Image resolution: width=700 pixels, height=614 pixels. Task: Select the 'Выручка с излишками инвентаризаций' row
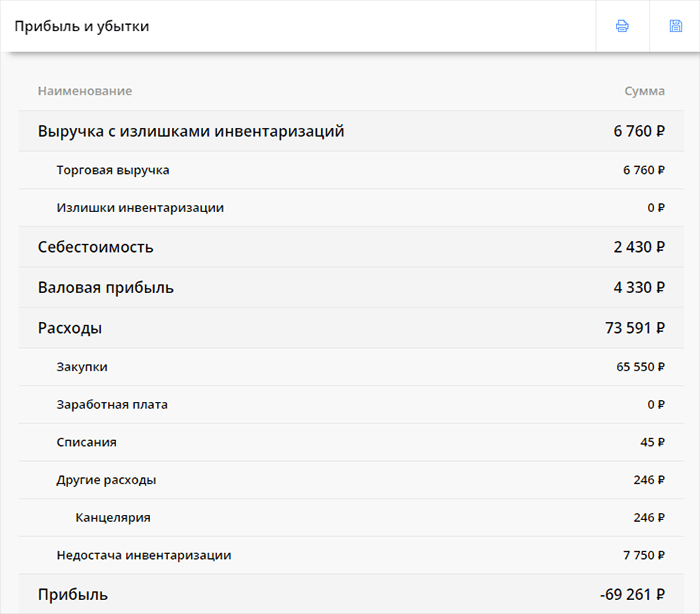coord(351,131)
